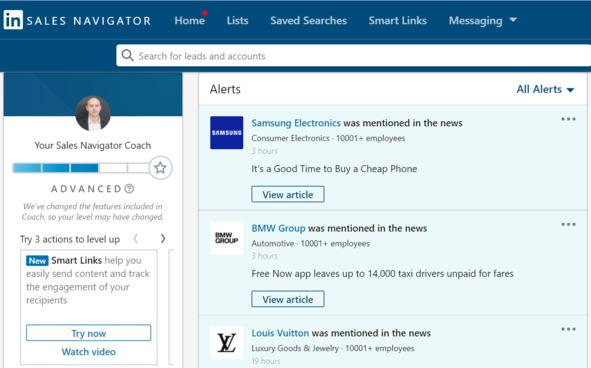Go to the previous level-up action
Viewport: 591px width, 368px height.
click(x=136, y=239)
